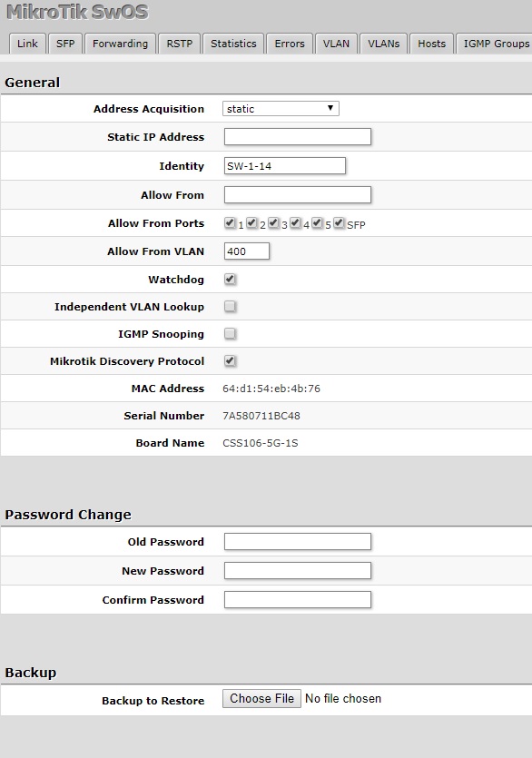
Task: Switch to the Forwarding tab
Action: pyautogui.click(x=120, y=43)
